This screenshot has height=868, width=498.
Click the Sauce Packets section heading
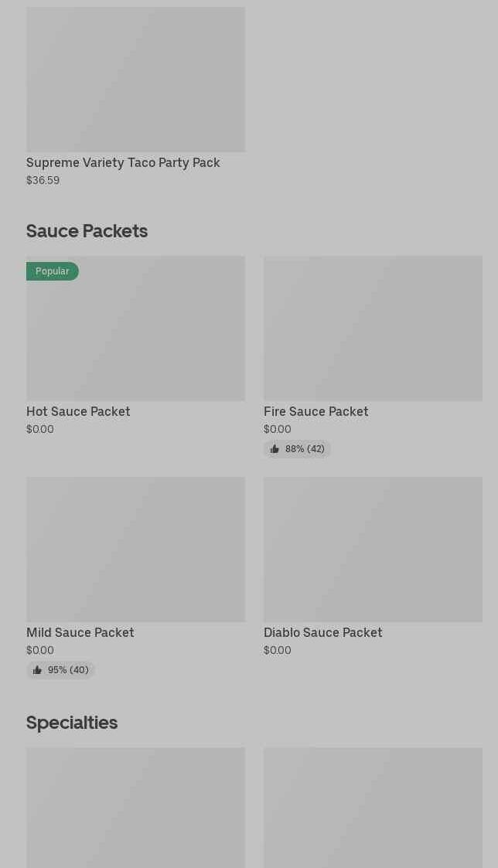[x=87, y=230]
